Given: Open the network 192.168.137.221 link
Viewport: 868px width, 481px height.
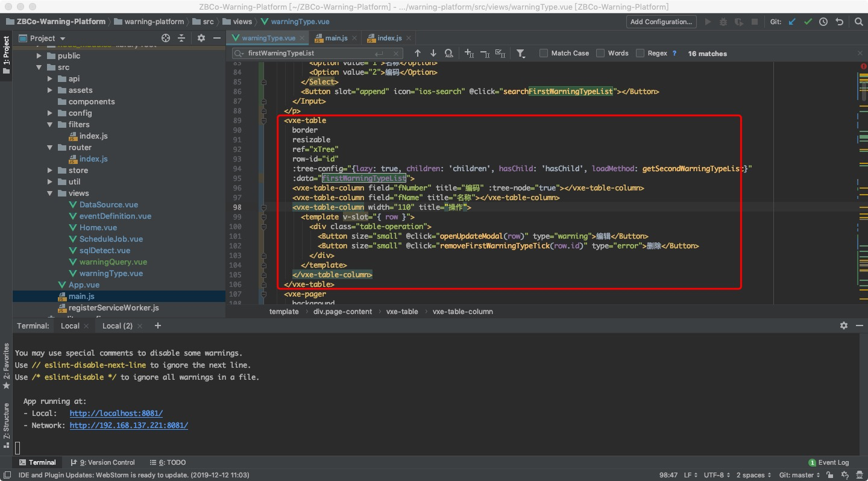Looking at the screenshot, I should coord(129,425).
